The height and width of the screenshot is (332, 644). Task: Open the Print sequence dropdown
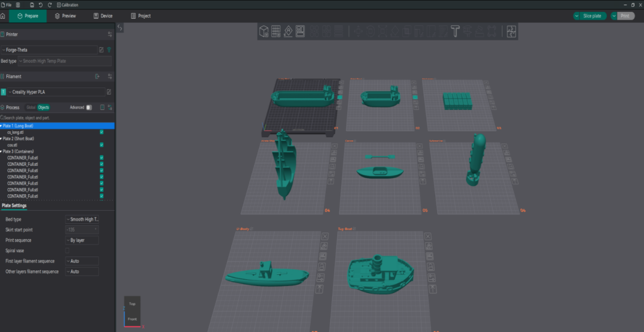pos(82,240)
